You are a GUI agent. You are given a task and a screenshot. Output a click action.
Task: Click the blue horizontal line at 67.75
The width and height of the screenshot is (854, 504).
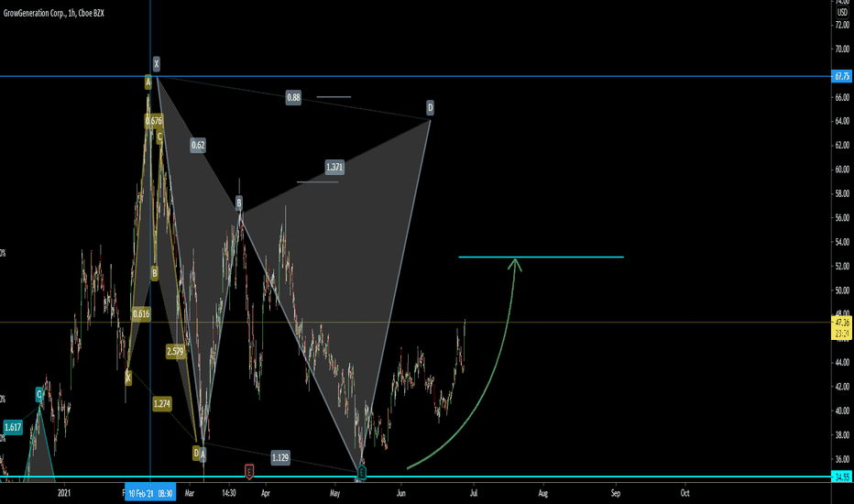416,76
